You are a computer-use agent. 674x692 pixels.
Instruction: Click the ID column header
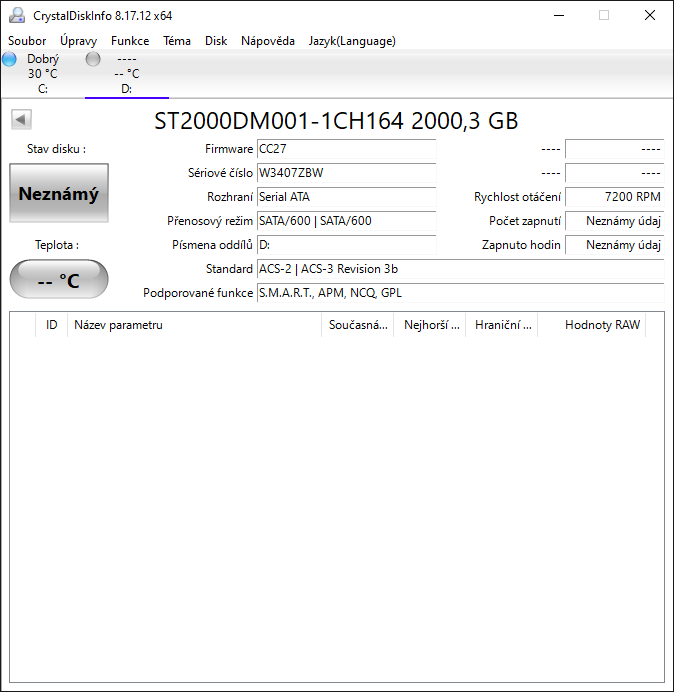tap(52, 325)
